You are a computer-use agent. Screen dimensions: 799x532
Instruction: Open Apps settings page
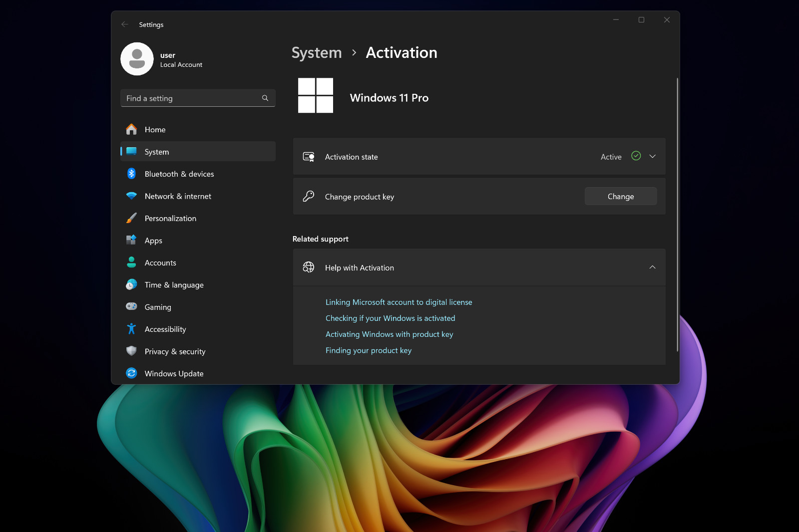coord(198,241)
